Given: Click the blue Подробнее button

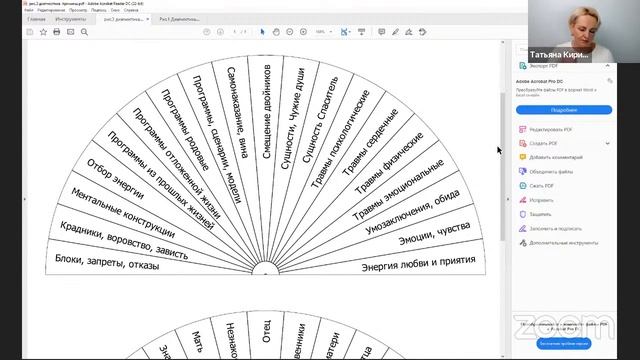Looking at the screenshot, I should point(564,110).
